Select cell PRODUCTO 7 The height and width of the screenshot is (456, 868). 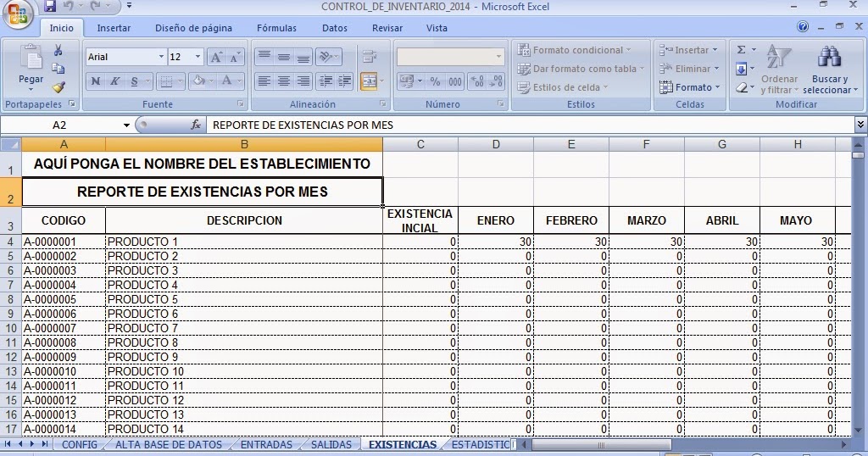(x=243, y=328)
